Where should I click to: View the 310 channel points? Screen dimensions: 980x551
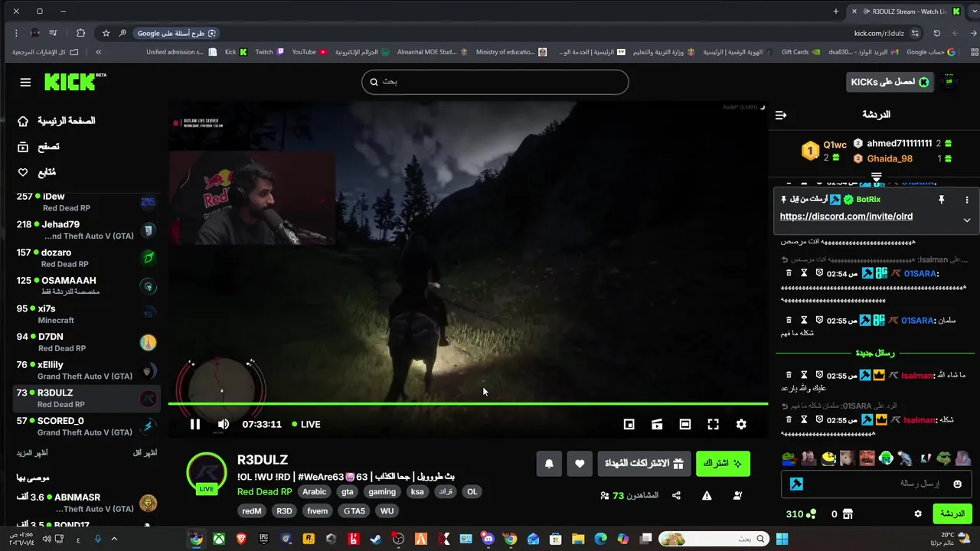(801, 514)
